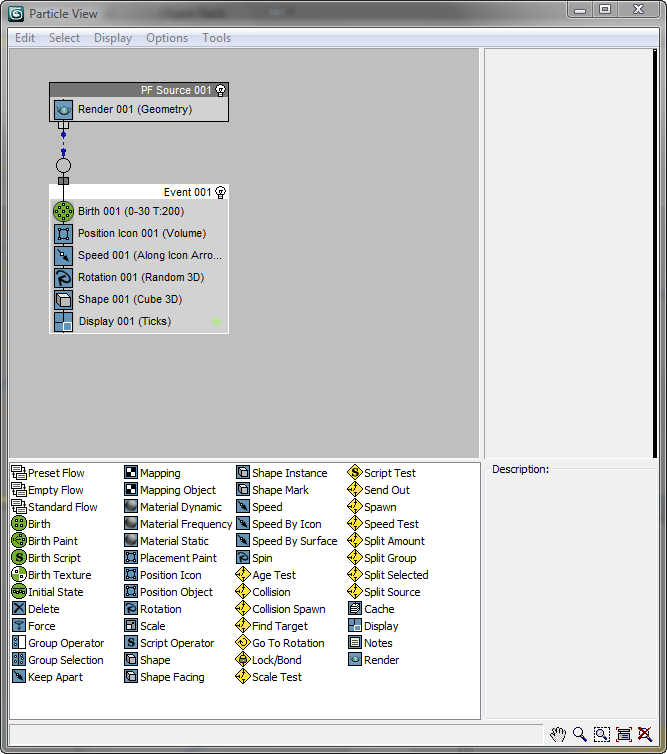
Task: Pick Shape Facing operator in depot
Action: pyautogui.click(x=164, y=677)
